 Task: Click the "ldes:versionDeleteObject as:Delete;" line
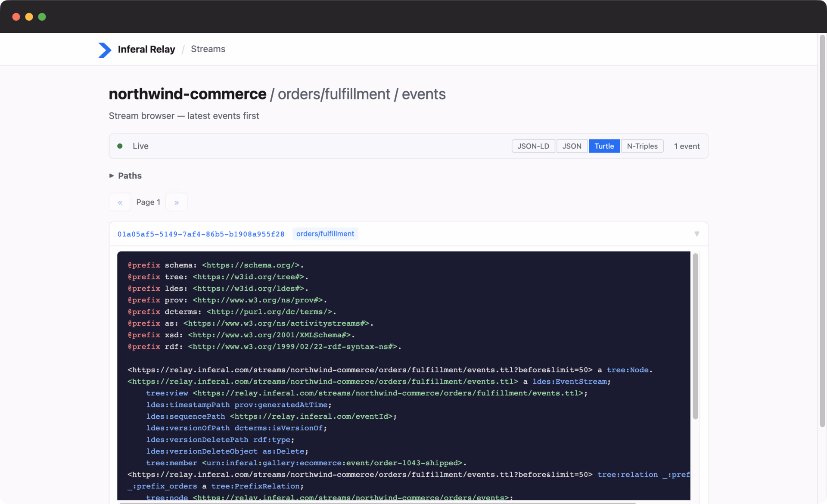[227, 451]
